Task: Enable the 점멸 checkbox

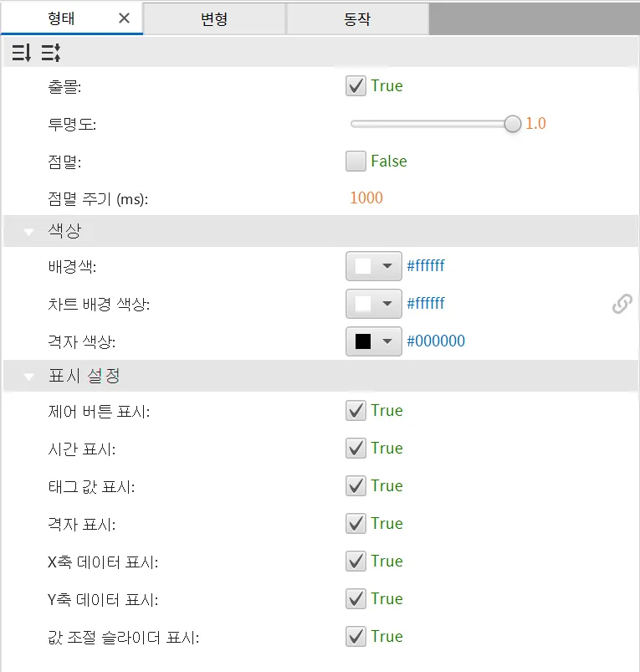Action: [x=356, y=162]
